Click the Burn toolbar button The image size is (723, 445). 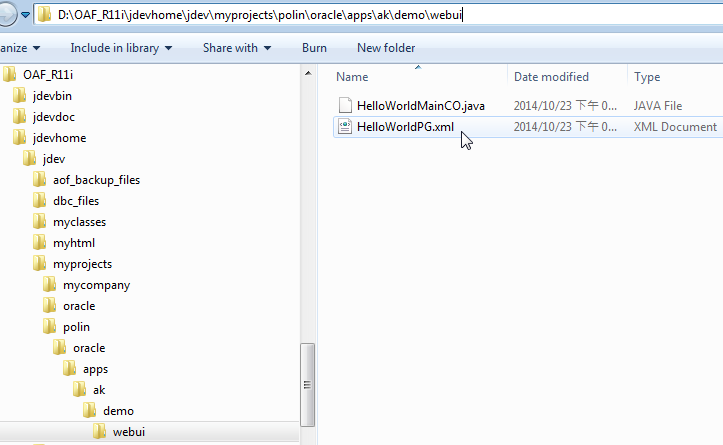(x=314, y=48)
